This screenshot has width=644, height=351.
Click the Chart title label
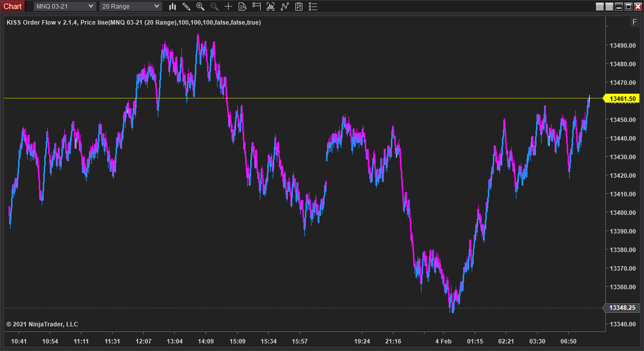12,6
